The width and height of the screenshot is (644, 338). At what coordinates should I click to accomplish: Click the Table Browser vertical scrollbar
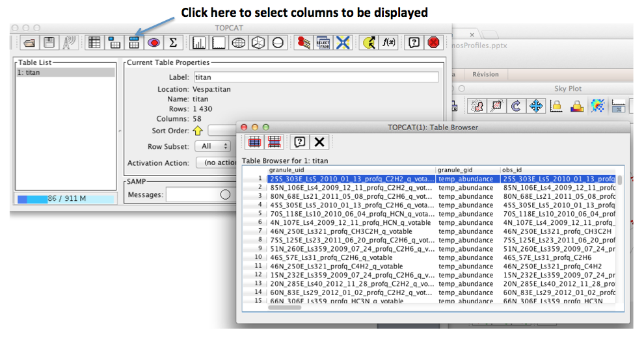coord(619,180)
